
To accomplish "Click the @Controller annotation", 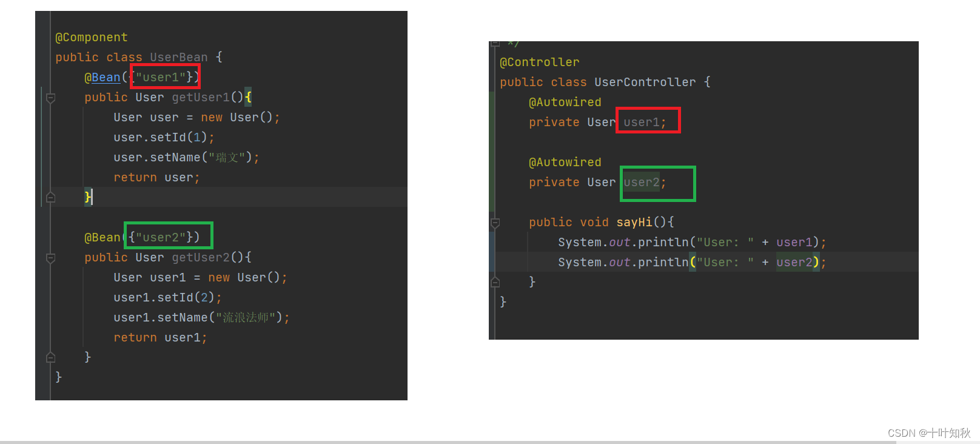I will tap(540, 62).
